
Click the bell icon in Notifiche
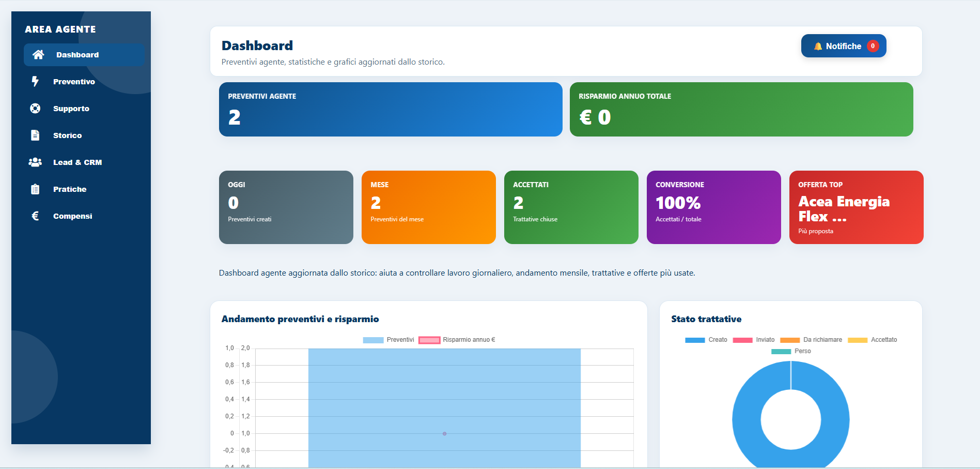point(818,46)
